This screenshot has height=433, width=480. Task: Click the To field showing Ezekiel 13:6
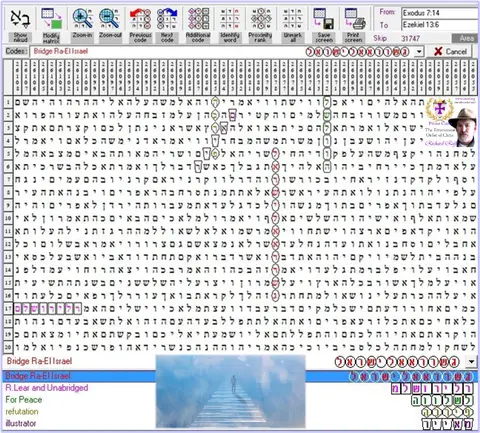tap(439, 25)
